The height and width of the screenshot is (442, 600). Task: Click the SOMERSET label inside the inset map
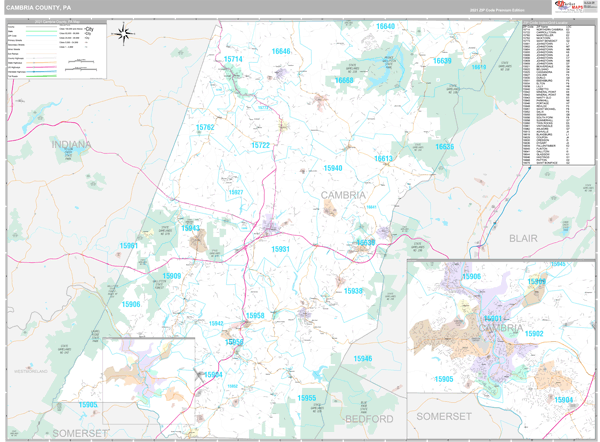(444, 416)
